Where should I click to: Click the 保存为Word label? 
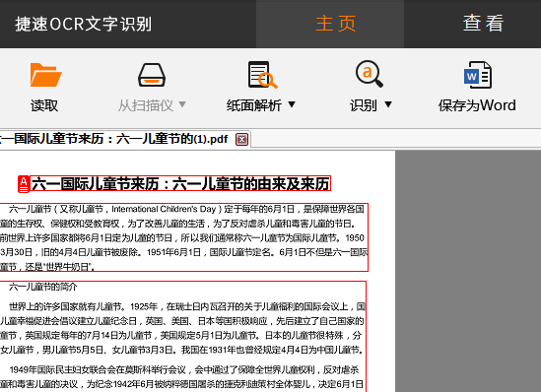point(477,105)
